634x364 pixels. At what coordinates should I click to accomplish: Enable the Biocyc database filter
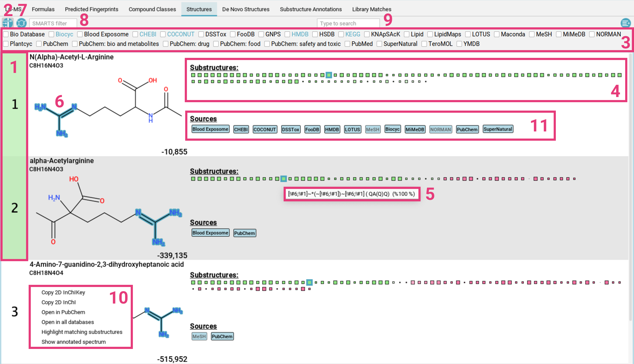[51, 34]
